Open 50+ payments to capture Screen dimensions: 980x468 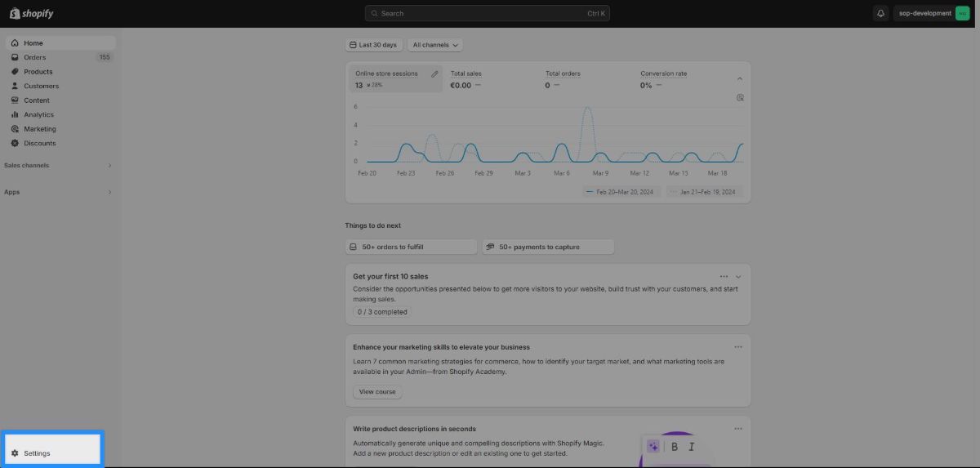tap(548, 247)
